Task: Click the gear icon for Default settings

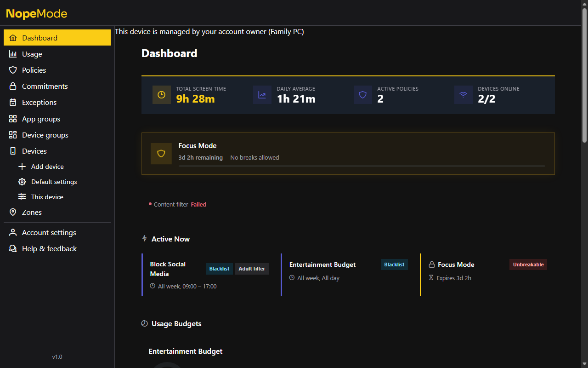Action: coord(22,182)
